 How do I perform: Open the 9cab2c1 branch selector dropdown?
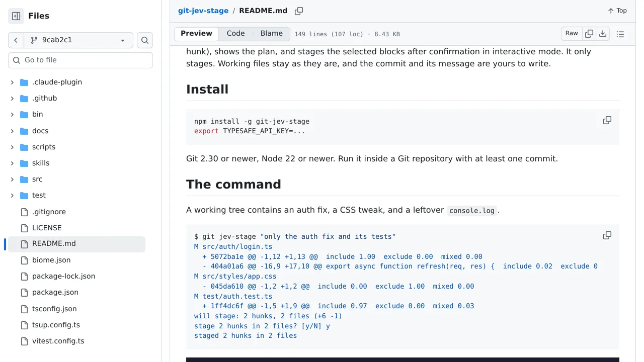click(78, 40)
